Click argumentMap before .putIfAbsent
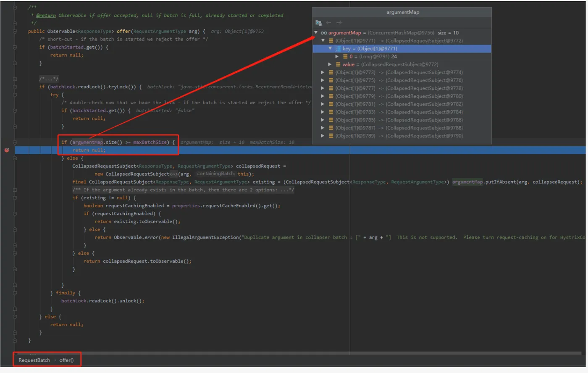588x373 pixels. (x=467, y=182)
